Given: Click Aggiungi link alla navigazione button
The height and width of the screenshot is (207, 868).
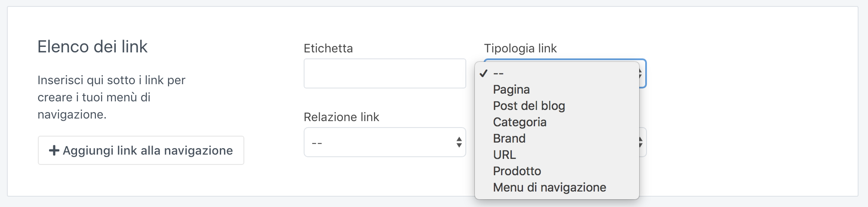Looking at the screenshot, I should tap(141, 150).
